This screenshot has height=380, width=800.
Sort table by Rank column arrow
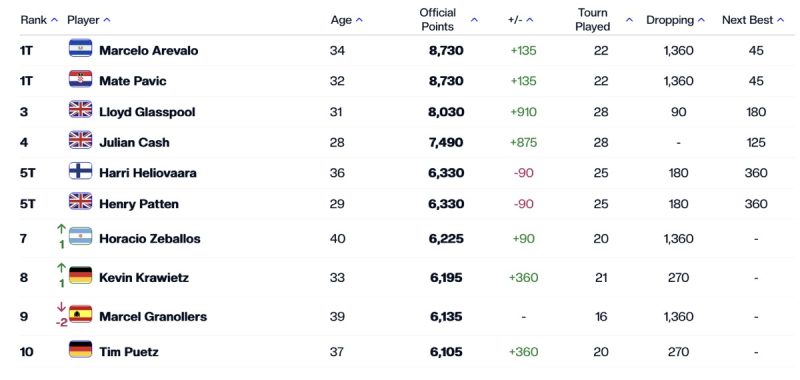(x=54, y=20)
